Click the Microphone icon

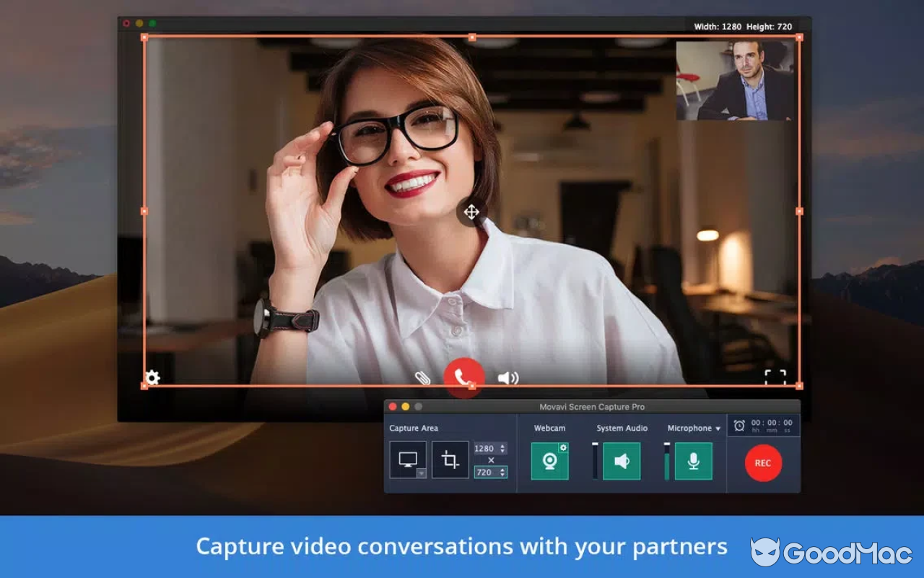(x=692, y=460)
